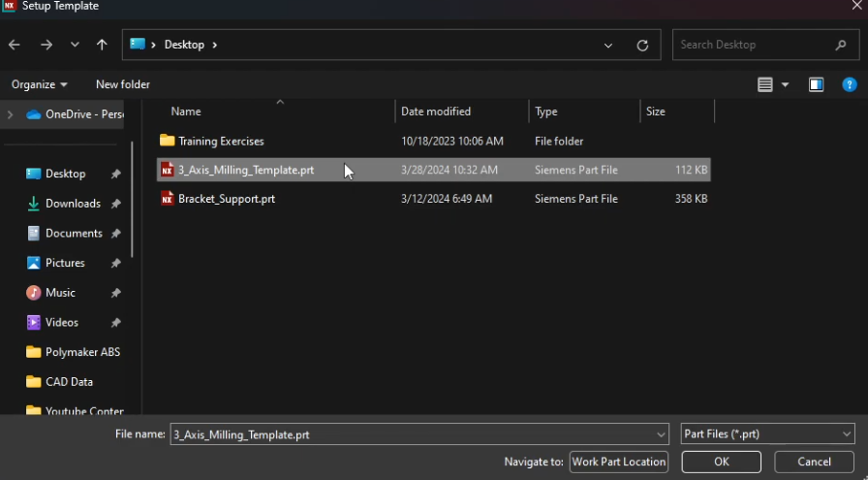Click the navigation pane scrollbar
The width and height of the screenshot is (868, 480).
[x=132, y=200]
